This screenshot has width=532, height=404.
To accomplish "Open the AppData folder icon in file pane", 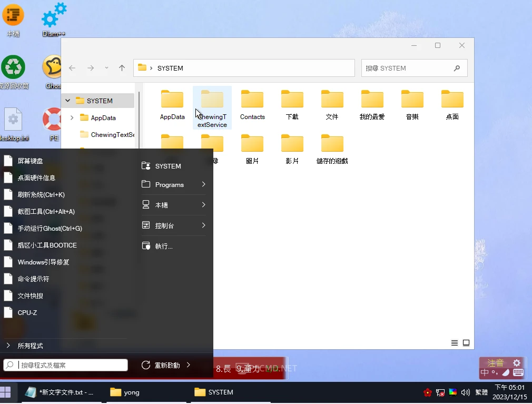I will [x=172, y=100].
